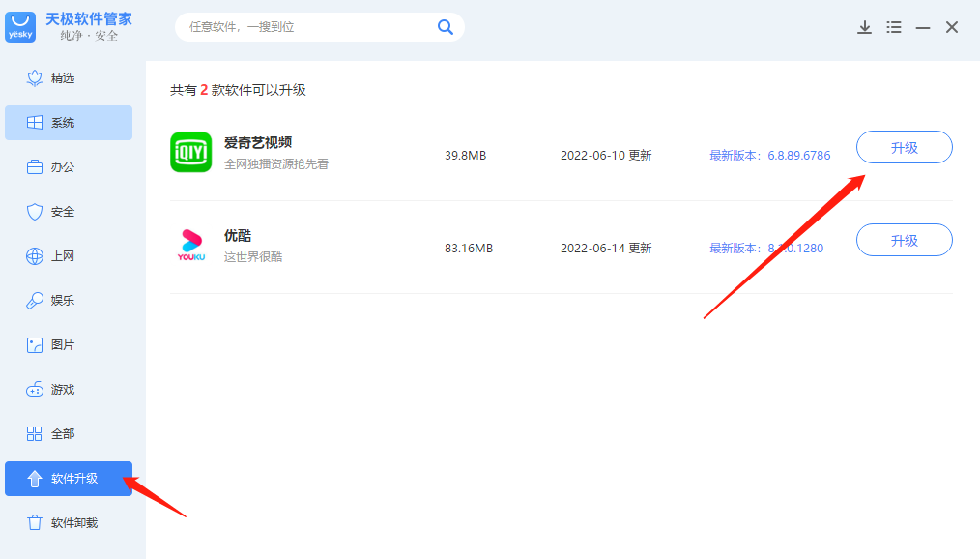Minimize the software manager window
This screenshot has width=980, height=559.
click(x=923, y=27)
